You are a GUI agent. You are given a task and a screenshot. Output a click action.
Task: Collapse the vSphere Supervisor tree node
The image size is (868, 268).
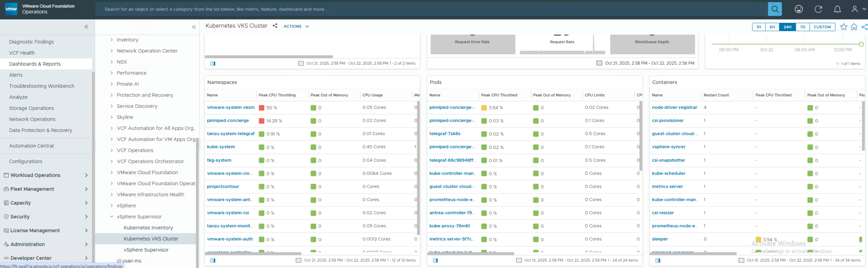coord(112,216)
